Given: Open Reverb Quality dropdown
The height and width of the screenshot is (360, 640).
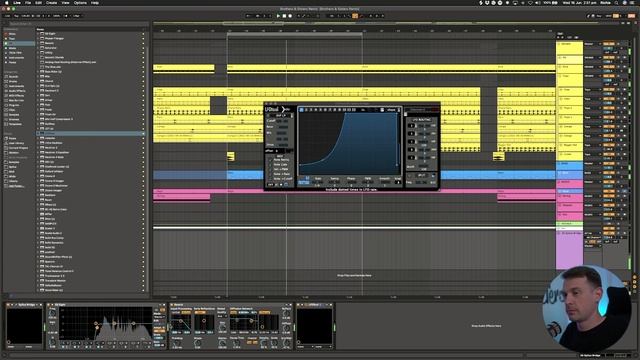Looking at the screenshot, I should point(223,316).
